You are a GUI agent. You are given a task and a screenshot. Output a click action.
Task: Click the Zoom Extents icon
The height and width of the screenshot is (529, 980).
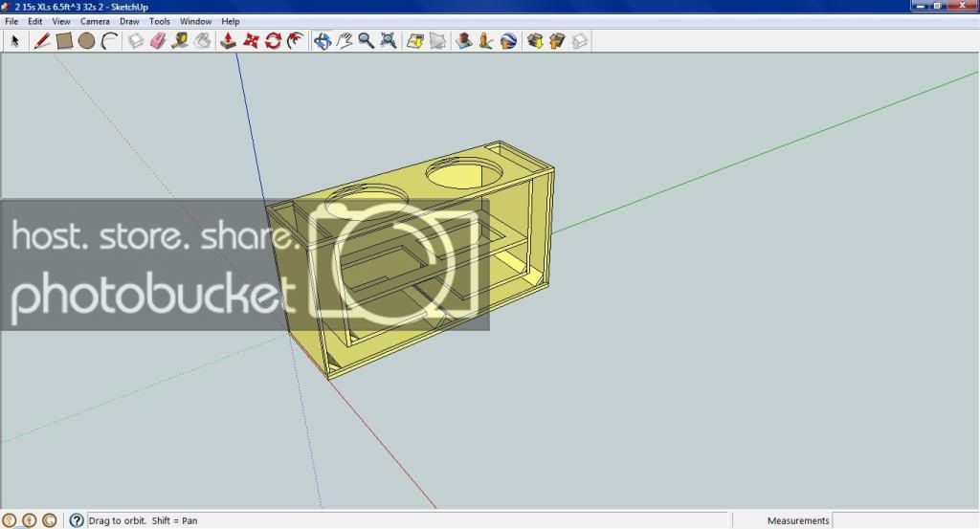point(389,41)
